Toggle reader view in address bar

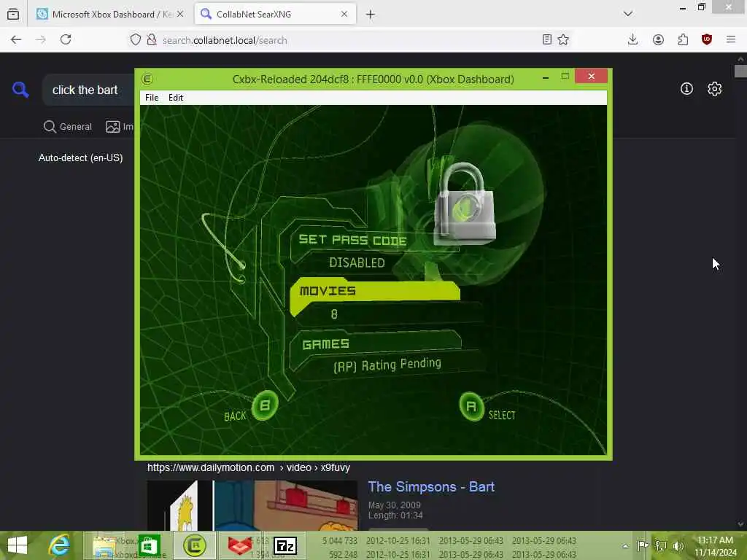(x=547, y=40)
